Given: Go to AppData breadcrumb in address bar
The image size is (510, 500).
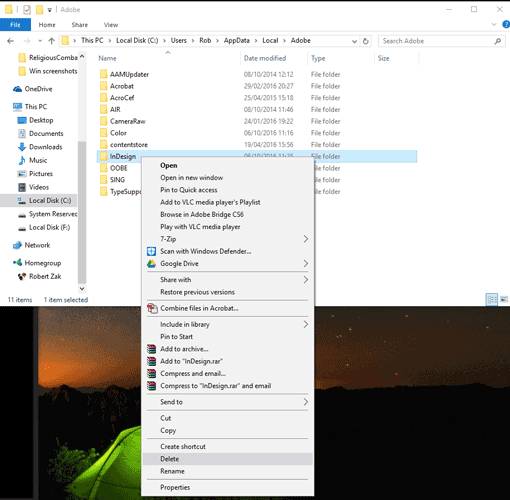Looking at the screenshot, I should point(237,41).
